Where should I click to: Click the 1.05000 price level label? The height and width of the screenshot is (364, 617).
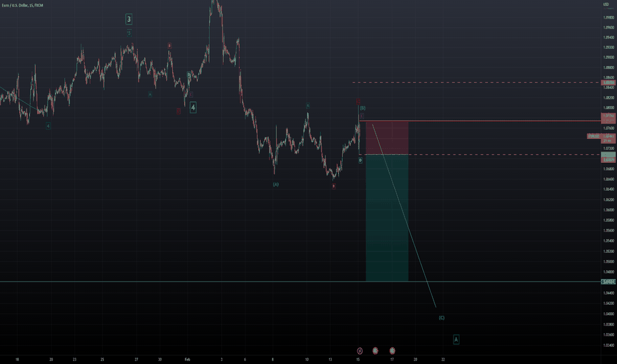(608, 261)
